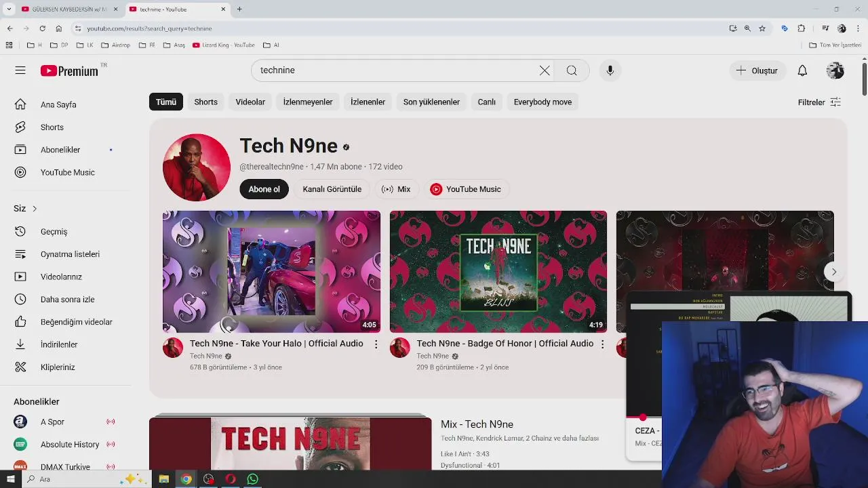The height and width of the screenshot is (488, 868).
Task: Select the Everybody move filter chip
Action: pyautogui.click(x=542, y=102)
